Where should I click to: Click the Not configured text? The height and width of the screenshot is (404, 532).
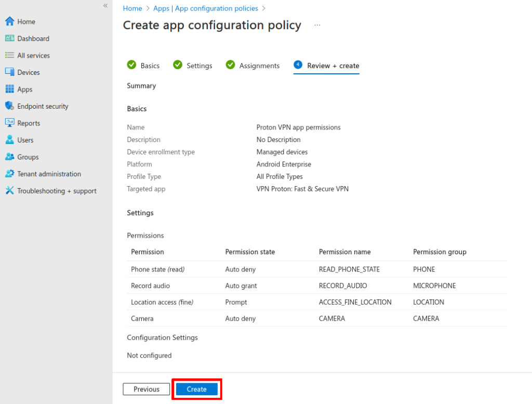149,356
